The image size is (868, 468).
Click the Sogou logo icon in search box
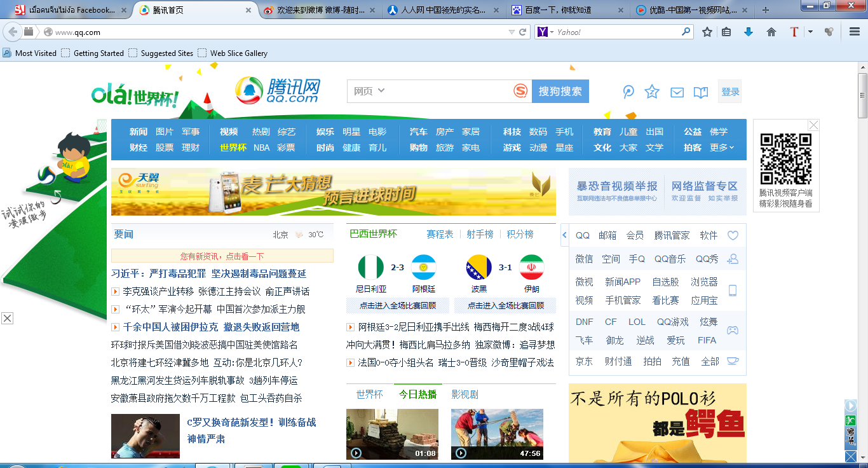point(520,92)
